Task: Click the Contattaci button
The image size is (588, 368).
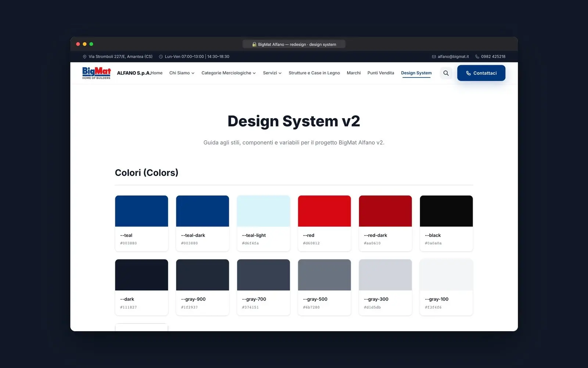Action: coord(481,73)
